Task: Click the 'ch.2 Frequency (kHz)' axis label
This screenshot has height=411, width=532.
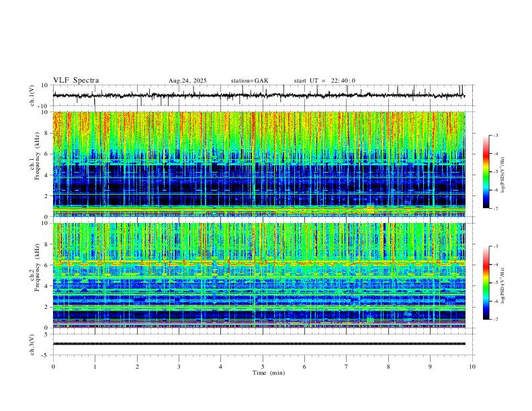Action: point(34,267)
